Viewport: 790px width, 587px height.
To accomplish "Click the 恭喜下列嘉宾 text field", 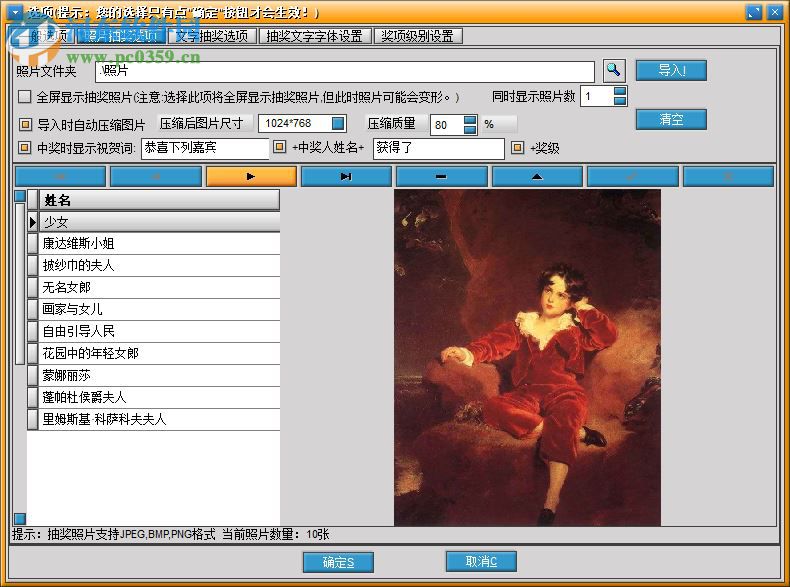I will tap(205, 148).
